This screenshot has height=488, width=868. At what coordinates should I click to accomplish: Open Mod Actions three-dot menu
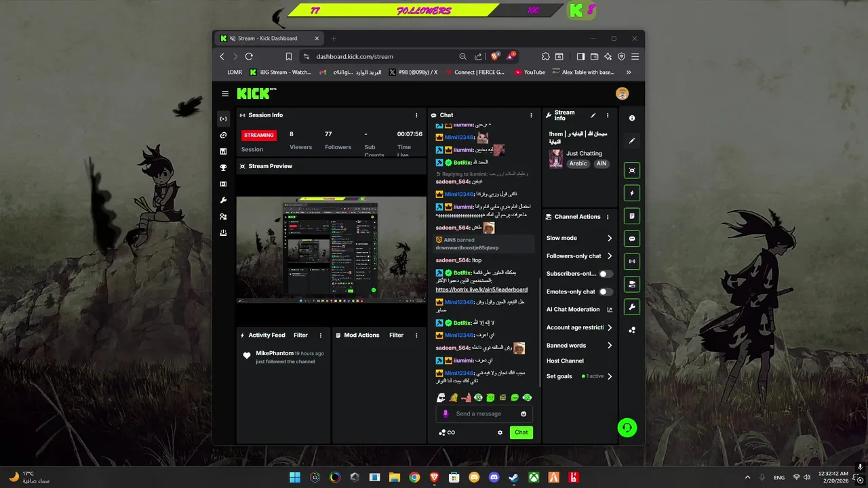416,335
